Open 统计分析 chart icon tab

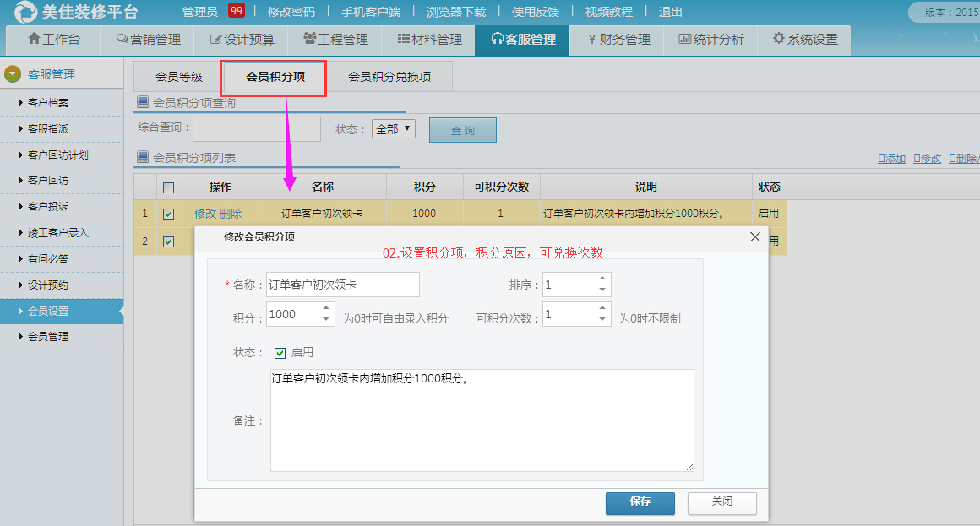coord(710,40)
